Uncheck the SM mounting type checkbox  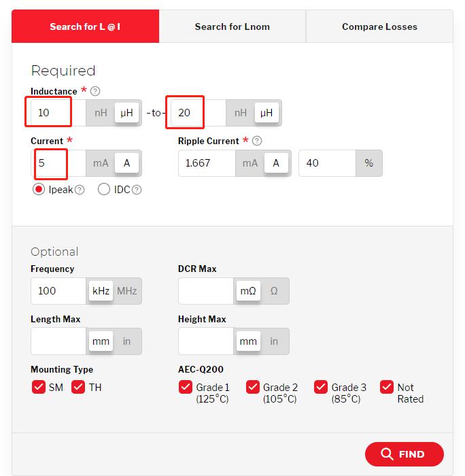point(39,388)
